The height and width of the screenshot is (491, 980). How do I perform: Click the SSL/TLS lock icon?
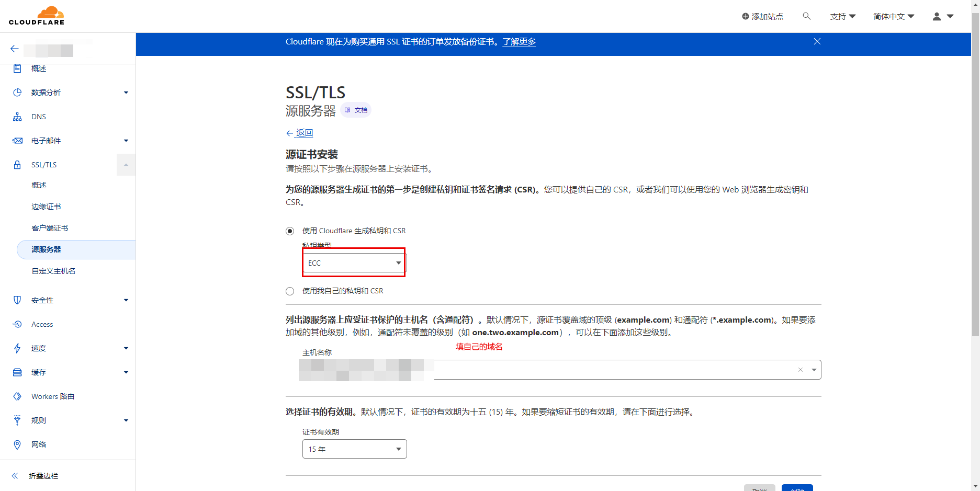17,165
